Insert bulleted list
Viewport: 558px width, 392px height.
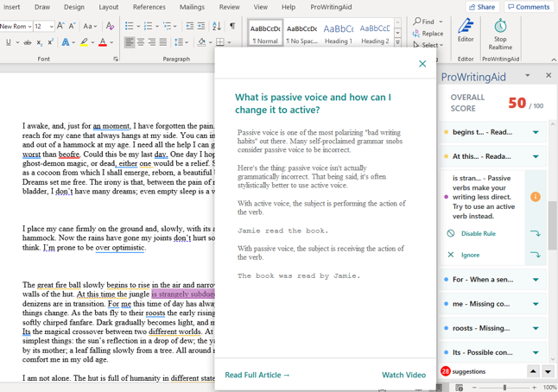point(130,26)
